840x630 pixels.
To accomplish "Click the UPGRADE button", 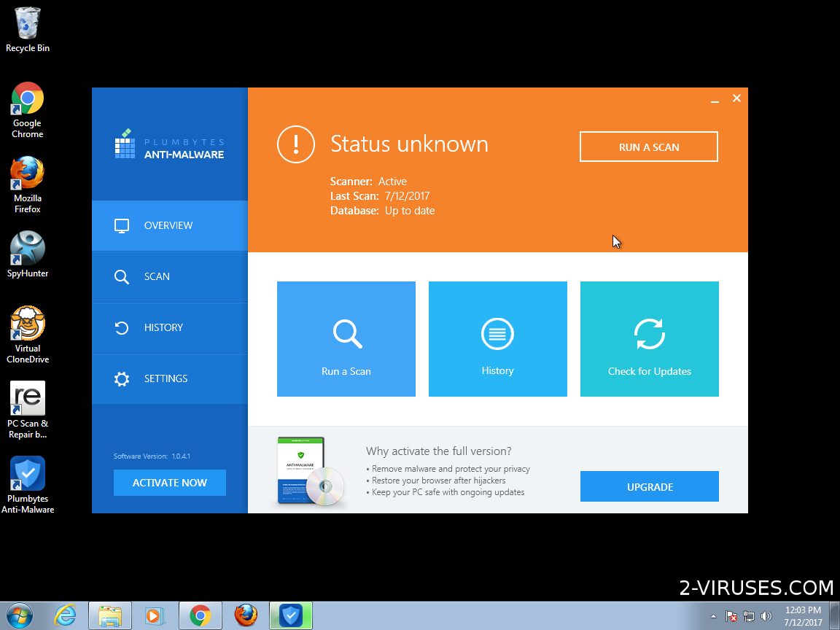I will pos(649,486).
